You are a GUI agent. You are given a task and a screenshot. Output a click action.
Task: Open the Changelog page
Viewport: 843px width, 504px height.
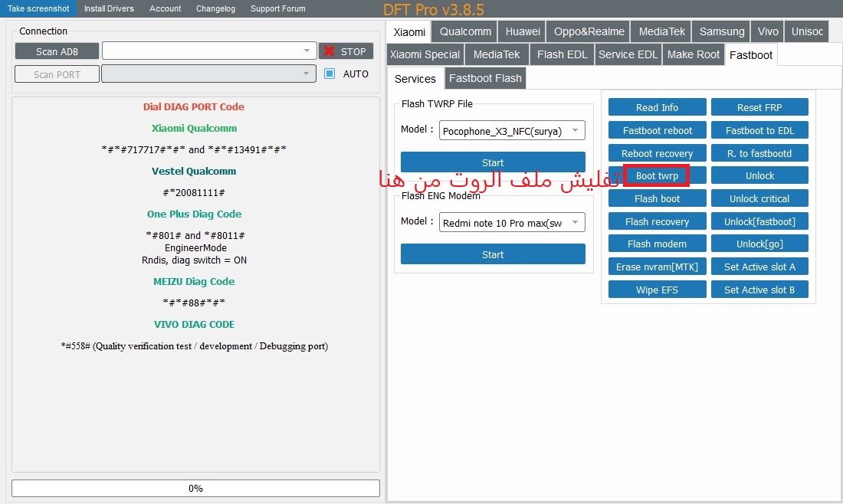tap(215, 8)
